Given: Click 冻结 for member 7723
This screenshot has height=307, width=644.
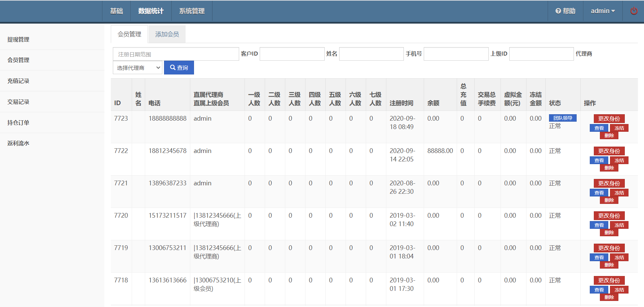Looking at the screenshot, I should [619, 128].
